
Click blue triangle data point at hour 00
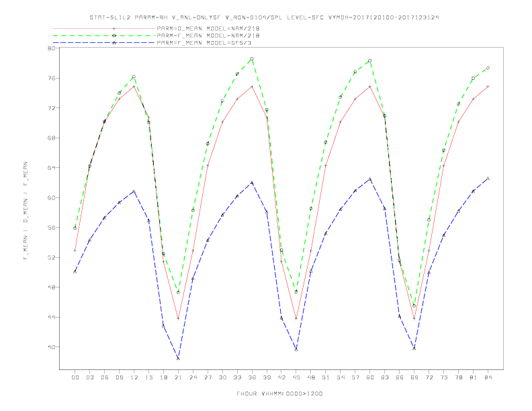tap(75, 271)
